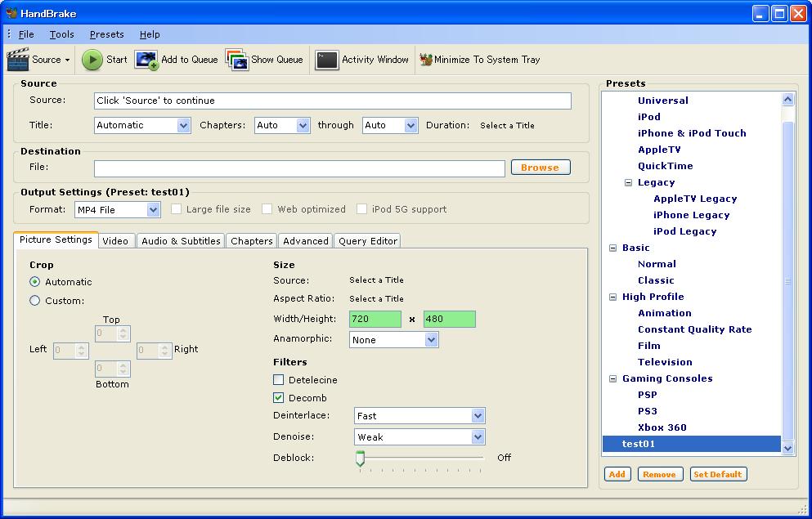812x519 pixels.
Task: Switch to the Audio & Subtitles tab
Action: (181, 240)
